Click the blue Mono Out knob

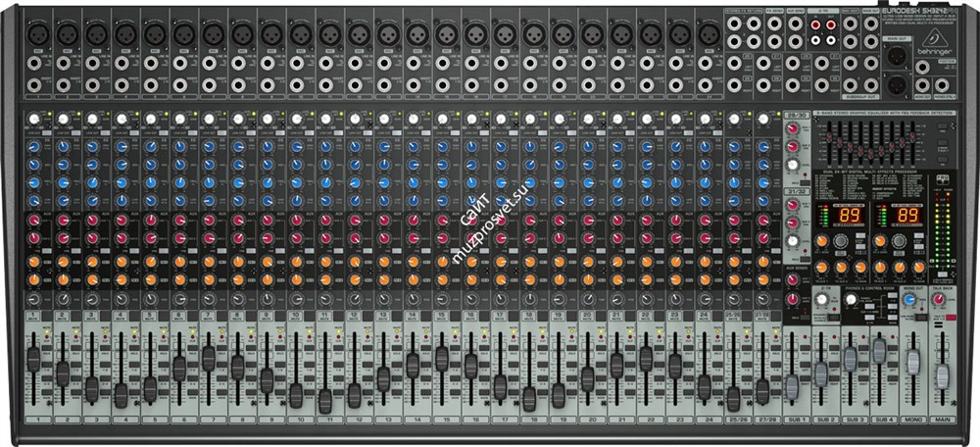pos(908,299)
